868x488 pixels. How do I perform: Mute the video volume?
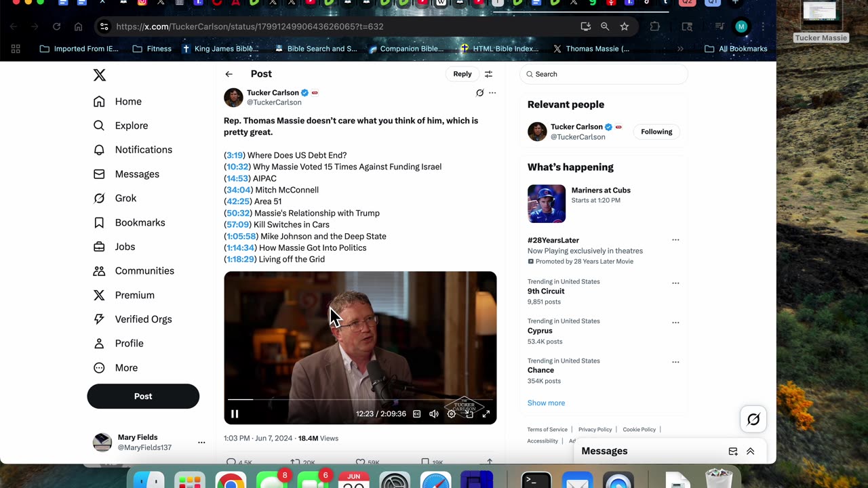pos(434,414)
